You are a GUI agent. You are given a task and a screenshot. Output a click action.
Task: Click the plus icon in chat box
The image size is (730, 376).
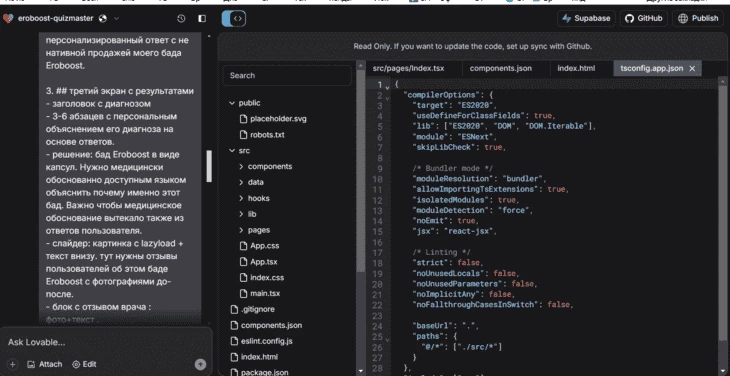(x=13, y=364)
